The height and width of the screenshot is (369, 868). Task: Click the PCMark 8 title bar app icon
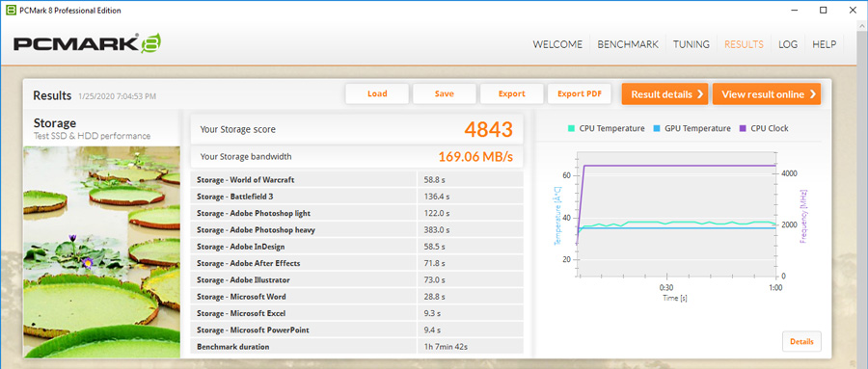click(11, 10)
